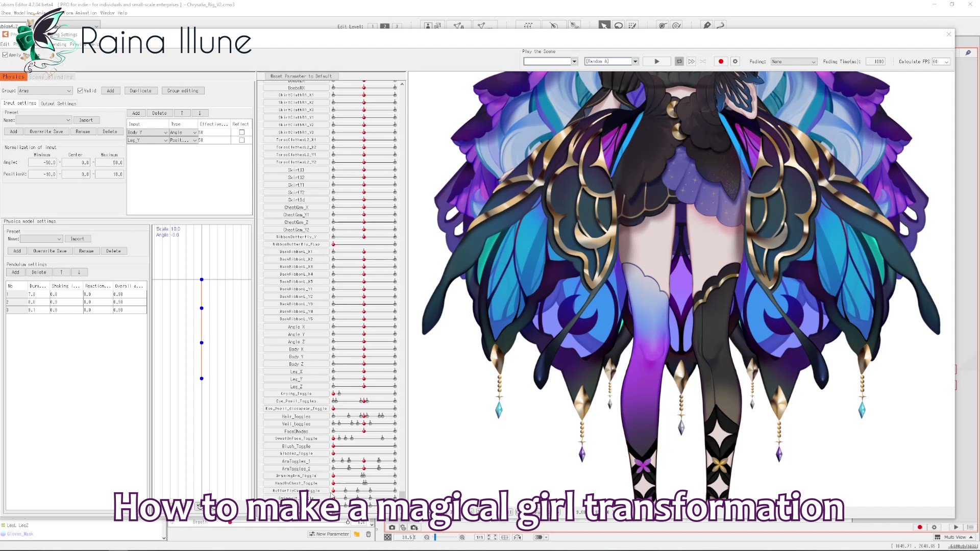Start recording with the red record button
This screenshot has width=980, height=551.
[x=721, y=61]
